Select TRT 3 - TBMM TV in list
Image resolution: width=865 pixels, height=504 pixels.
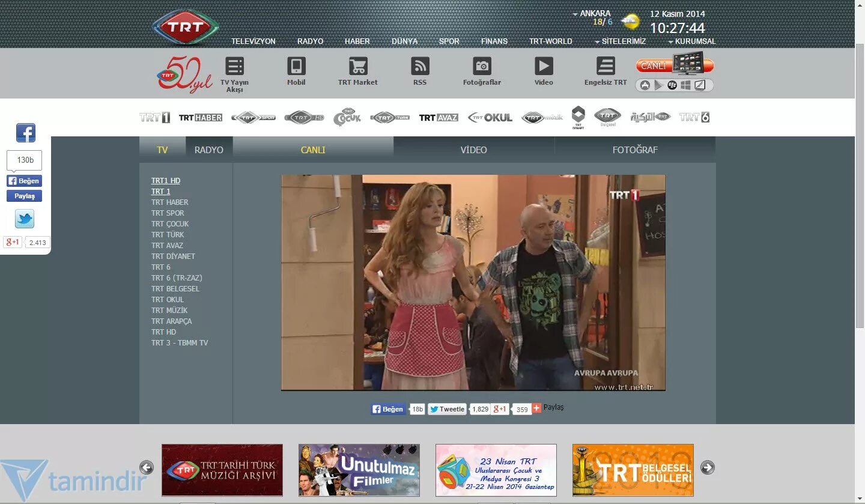pos(180,342)
